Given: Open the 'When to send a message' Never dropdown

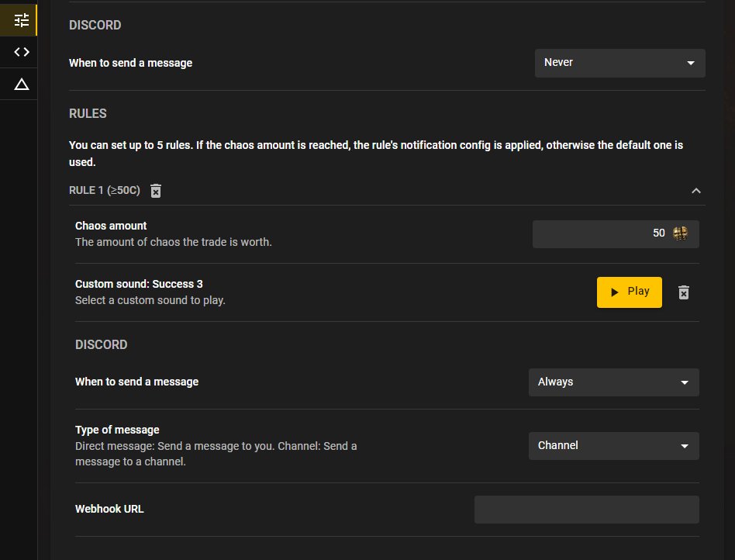Looking at the screenshot, I should click(619, 63).
